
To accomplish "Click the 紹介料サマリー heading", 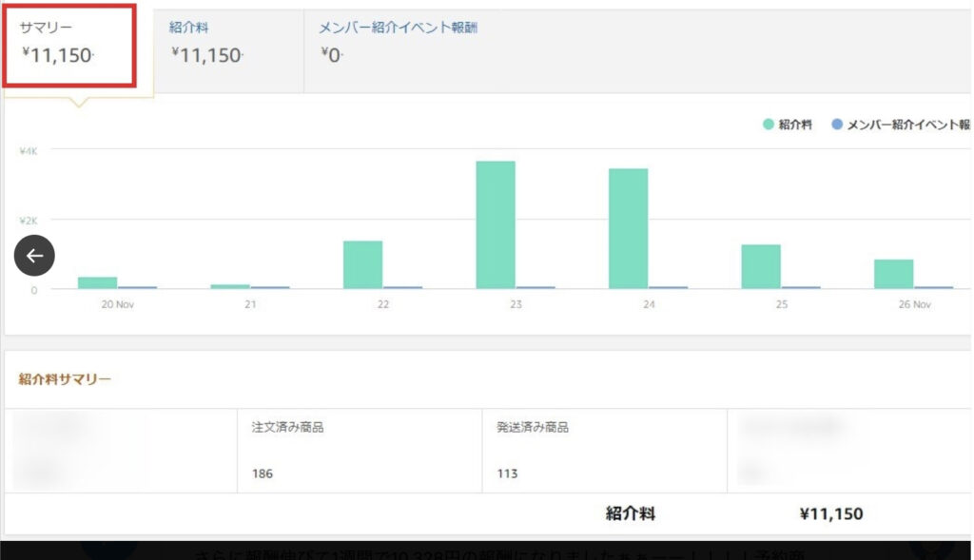I will coord(65,379).
